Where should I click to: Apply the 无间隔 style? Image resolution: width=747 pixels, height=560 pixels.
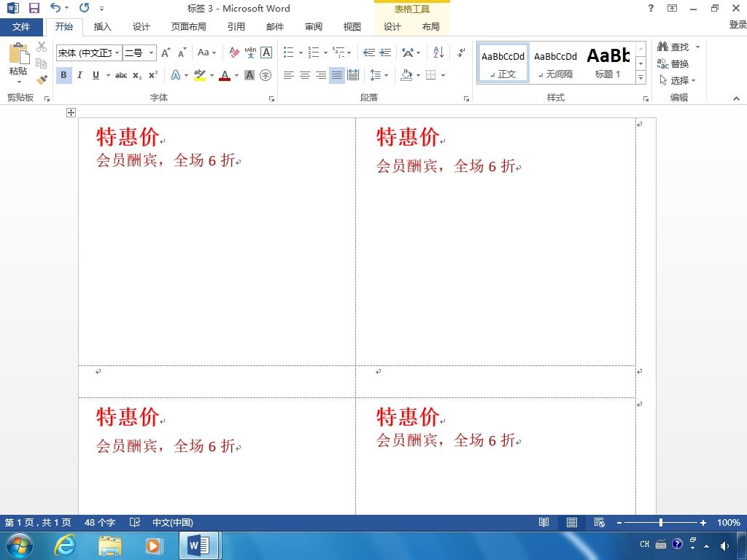click(x=555, y=63)
